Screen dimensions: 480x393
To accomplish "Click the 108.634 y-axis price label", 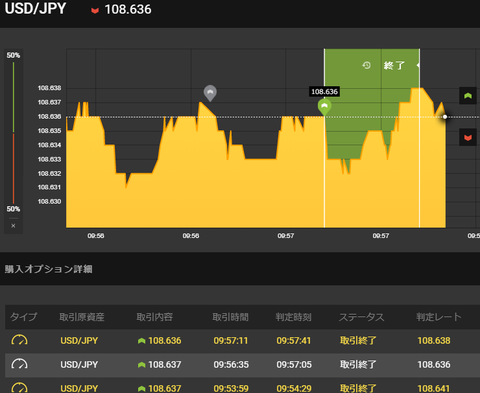I will (x=49, y=145).
